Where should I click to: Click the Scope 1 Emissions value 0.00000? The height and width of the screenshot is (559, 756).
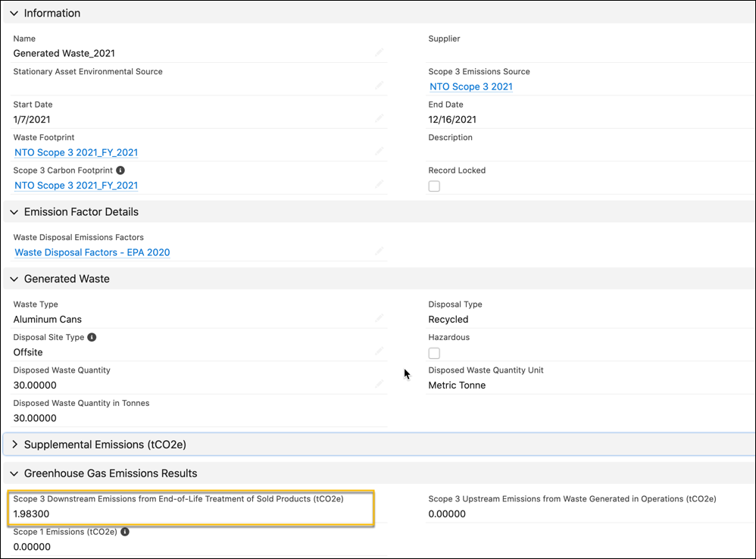(32, 547)
